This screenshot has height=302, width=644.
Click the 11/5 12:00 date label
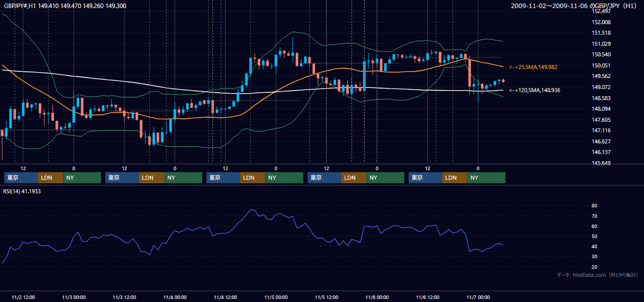[x=327, y=297]
